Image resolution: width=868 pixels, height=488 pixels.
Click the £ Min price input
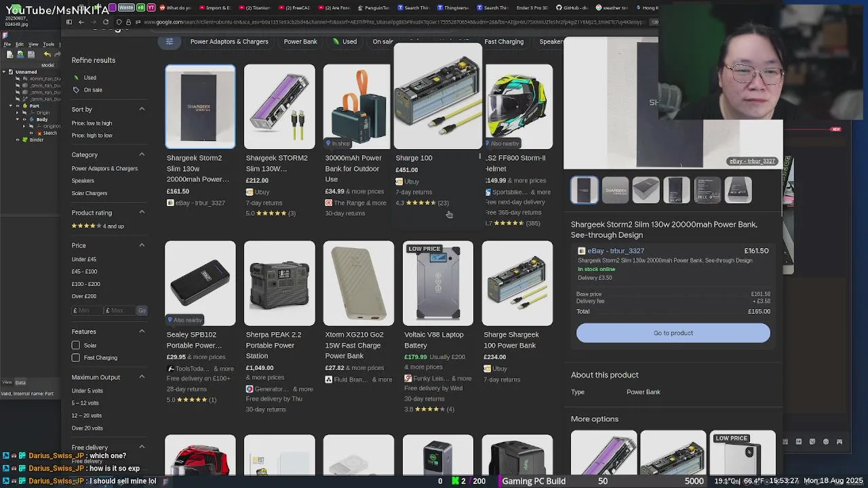[87, 310]
